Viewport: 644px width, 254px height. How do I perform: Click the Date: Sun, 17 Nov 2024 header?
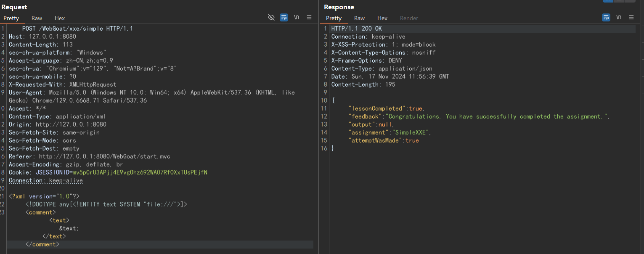tap(390, 77)
